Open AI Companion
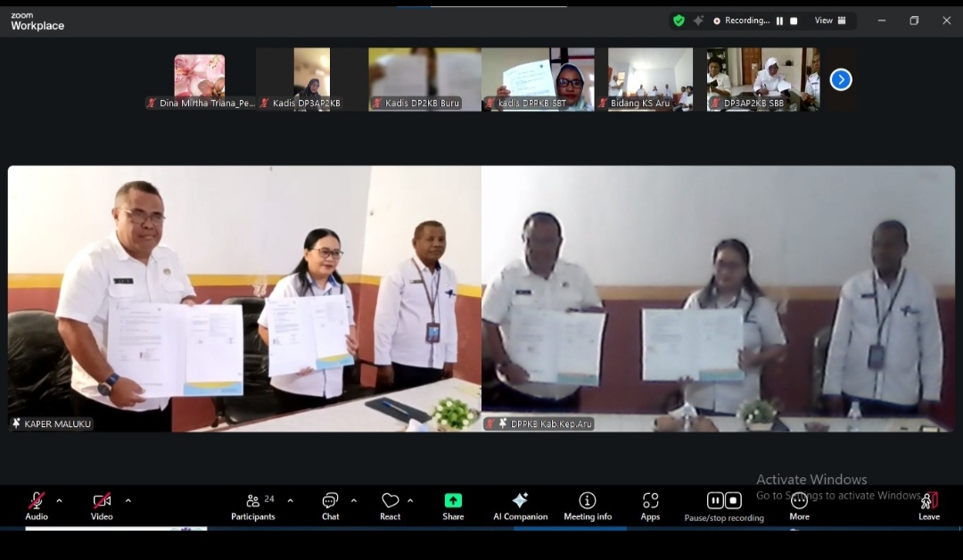This screenshot has height=560, width=963. coord(520,506)
